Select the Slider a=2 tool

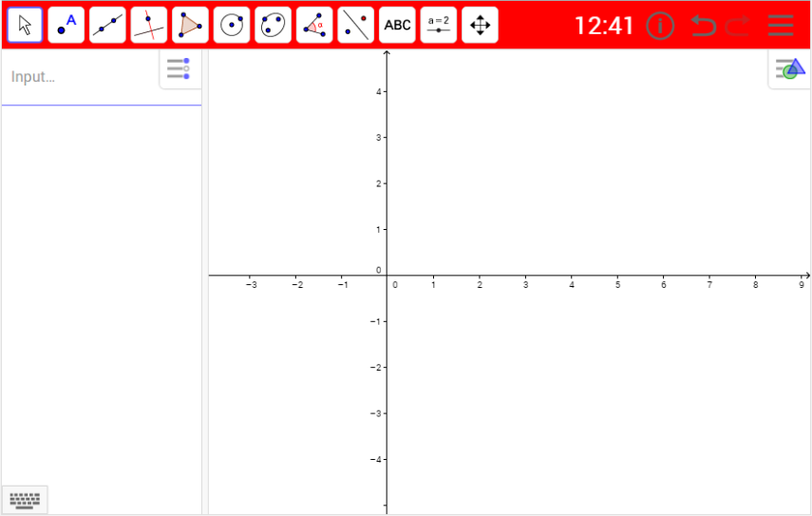pos(439,25)
